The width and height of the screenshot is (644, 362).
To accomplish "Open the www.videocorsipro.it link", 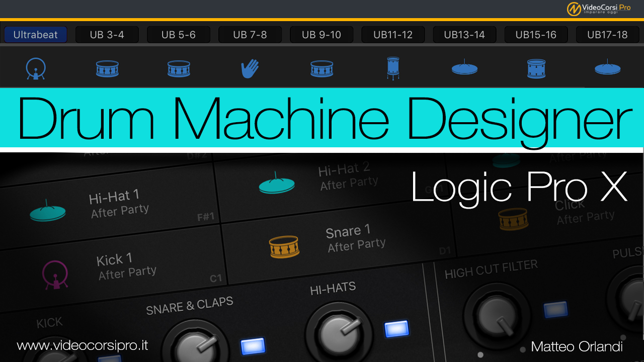I will click(x=83, y=346).
